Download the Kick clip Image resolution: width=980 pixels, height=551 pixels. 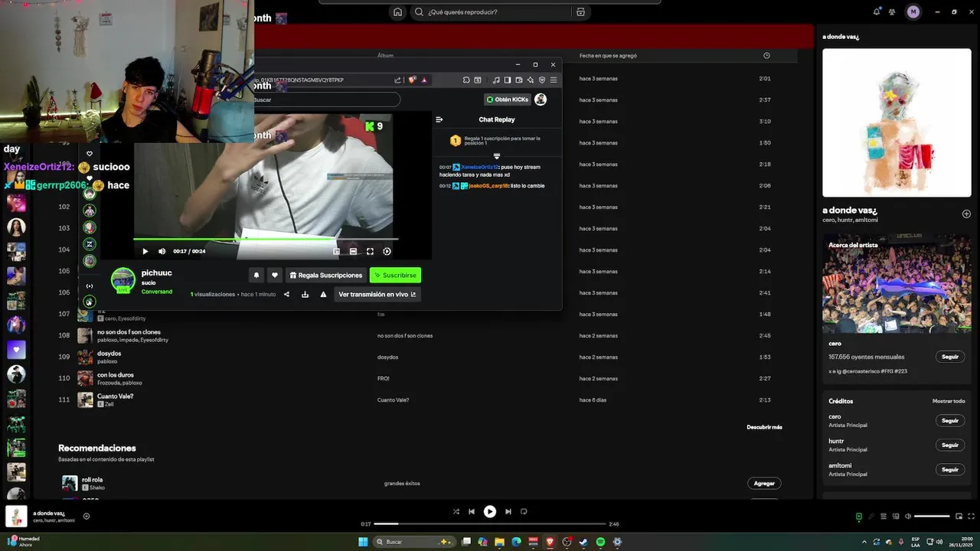tap(305, 294)
